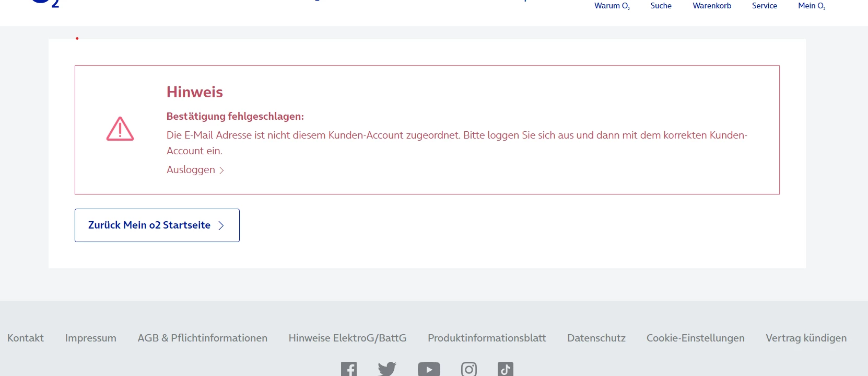Open Impressum footer link
The image size is (868, 376).
91,338
